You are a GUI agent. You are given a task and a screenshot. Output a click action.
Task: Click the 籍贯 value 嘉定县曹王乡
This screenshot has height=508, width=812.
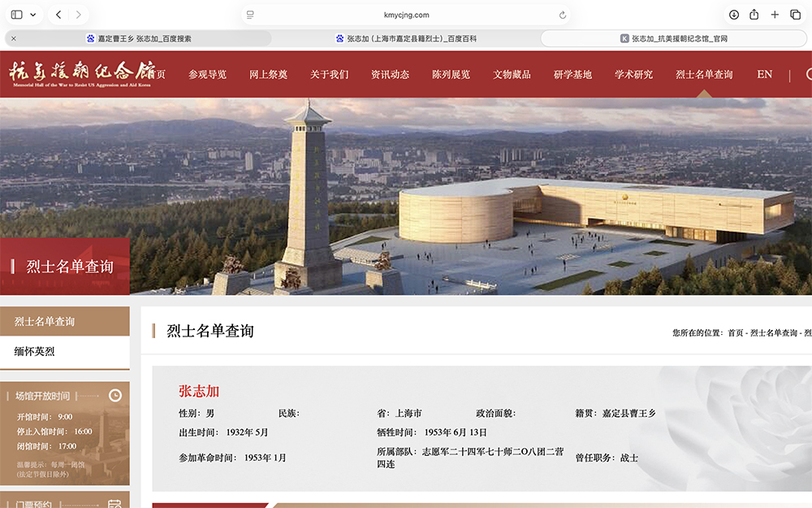pos(628,413)
